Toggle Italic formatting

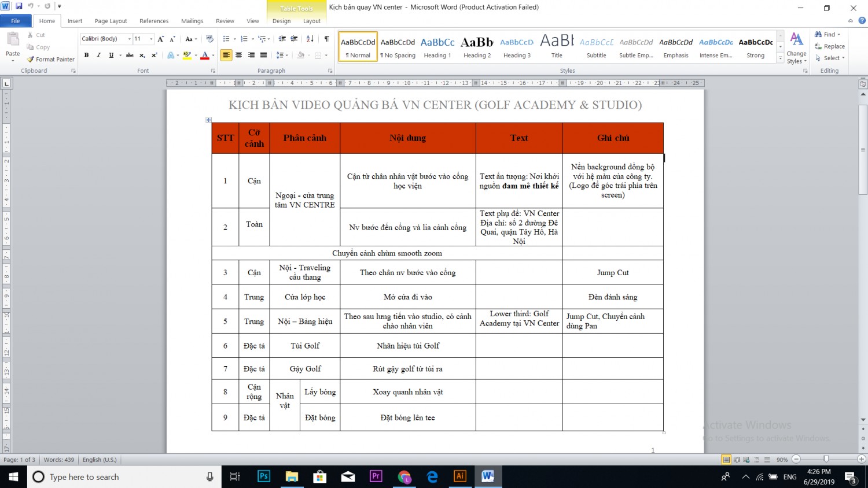coord(98,55)
